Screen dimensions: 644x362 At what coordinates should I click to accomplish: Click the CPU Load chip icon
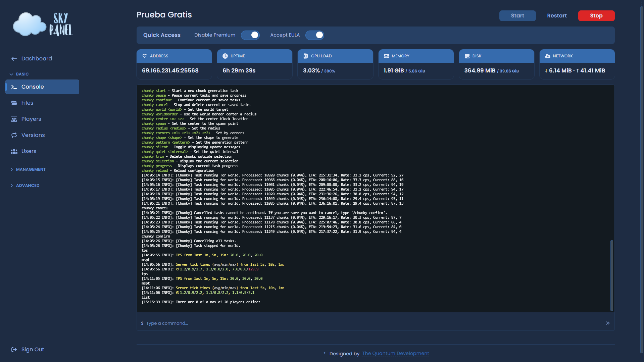coord(305,56)
